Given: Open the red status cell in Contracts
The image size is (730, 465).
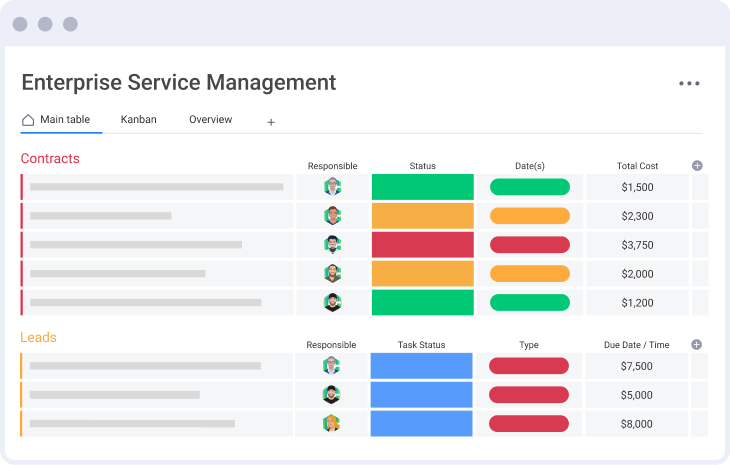Looking at the screenshot, I should [x=422, y=245].
